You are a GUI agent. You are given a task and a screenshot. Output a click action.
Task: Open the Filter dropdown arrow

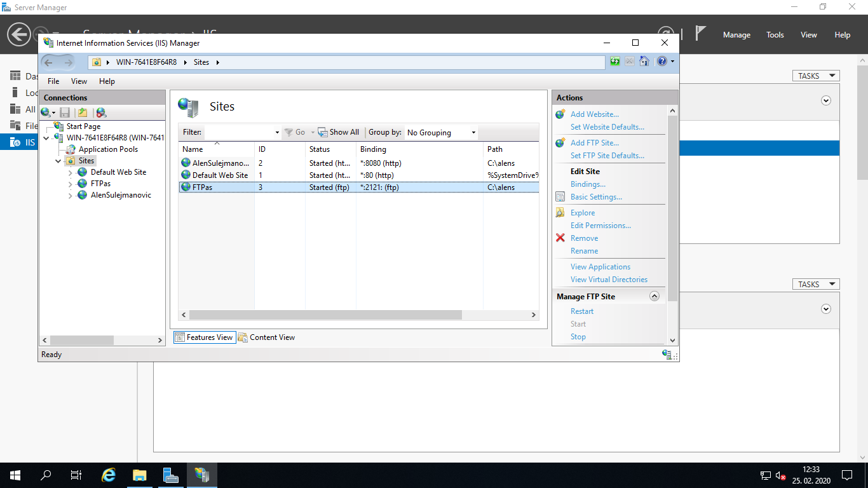[277, 133]
